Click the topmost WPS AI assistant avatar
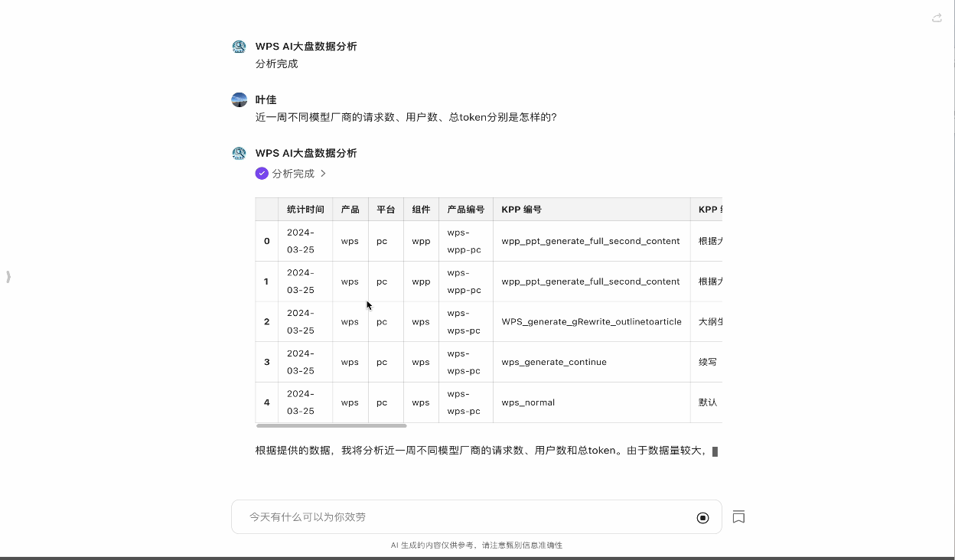Viewport: 955px width, 560px height. click(239, 47)
